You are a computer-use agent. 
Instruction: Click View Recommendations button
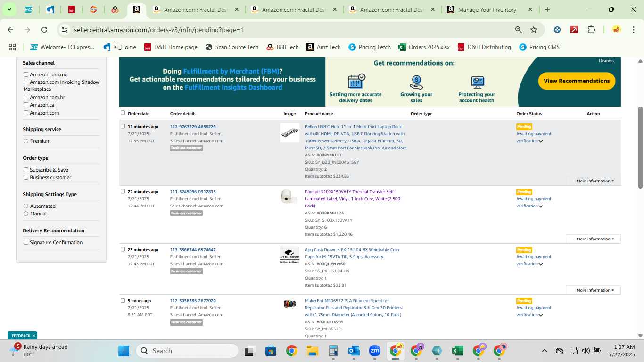(577, 81)
